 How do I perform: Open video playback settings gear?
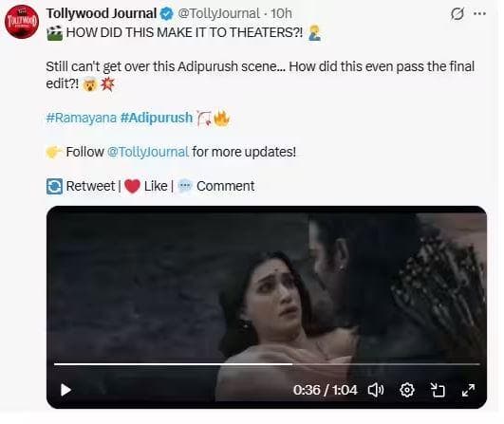407,390
